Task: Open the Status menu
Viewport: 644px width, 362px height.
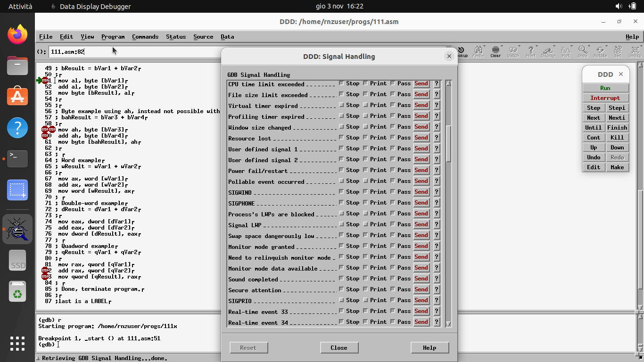Action: 176,37
